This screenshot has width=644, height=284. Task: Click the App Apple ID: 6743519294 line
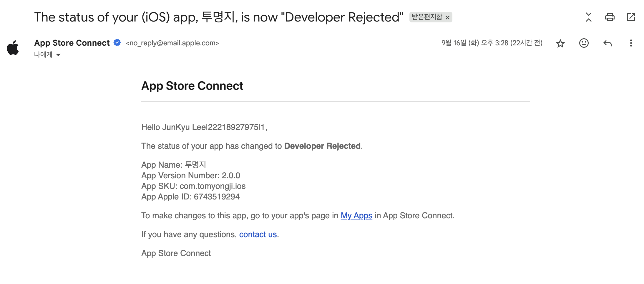pos(190,197)
